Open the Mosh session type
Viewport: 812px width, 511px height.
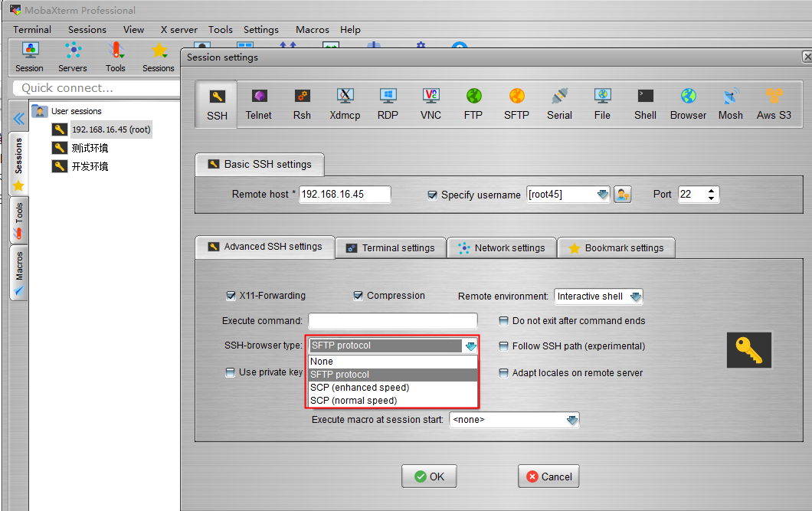click(x=730, y=103)
